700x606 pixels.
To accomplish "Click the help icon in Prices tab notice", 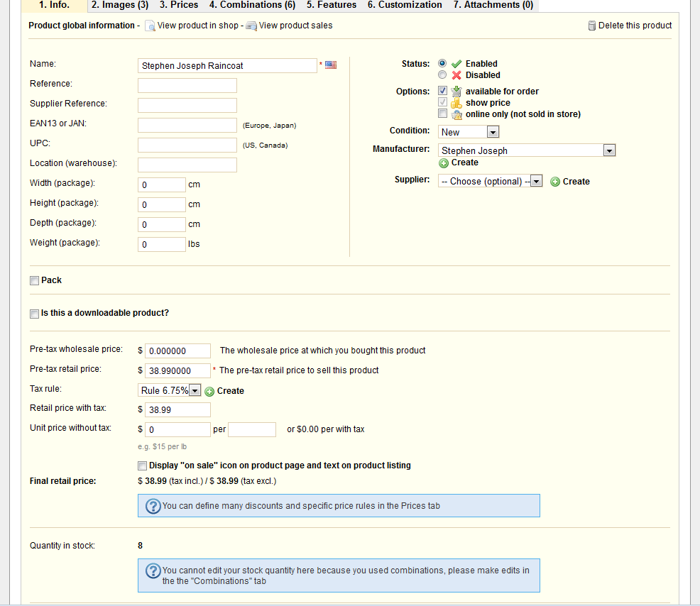I will 153,506.
